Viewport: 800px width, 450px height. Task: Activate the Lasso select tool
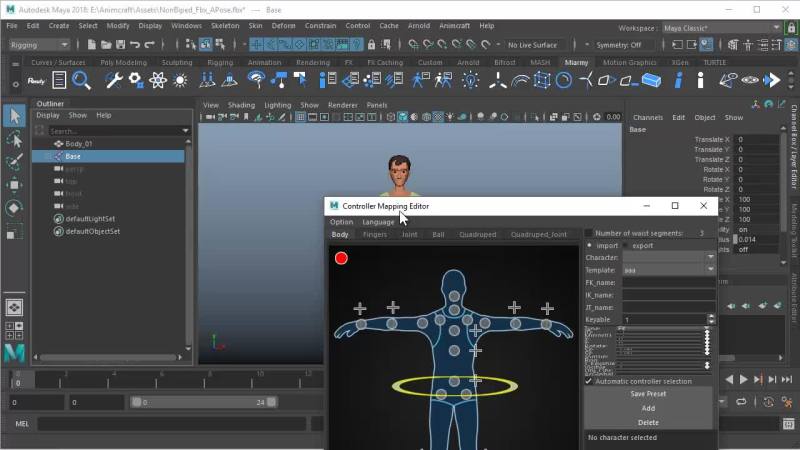[14, 139]
